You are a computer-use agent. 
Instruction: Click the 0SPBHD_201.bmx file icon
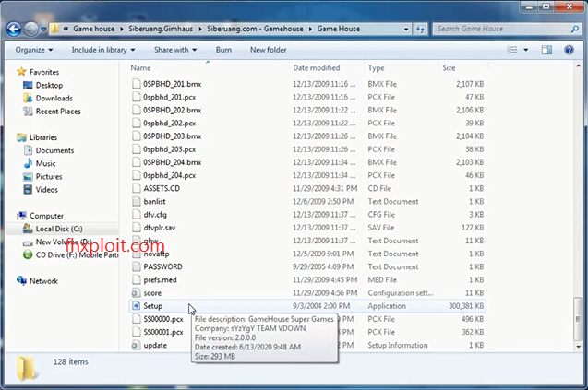tap(137, 84)
